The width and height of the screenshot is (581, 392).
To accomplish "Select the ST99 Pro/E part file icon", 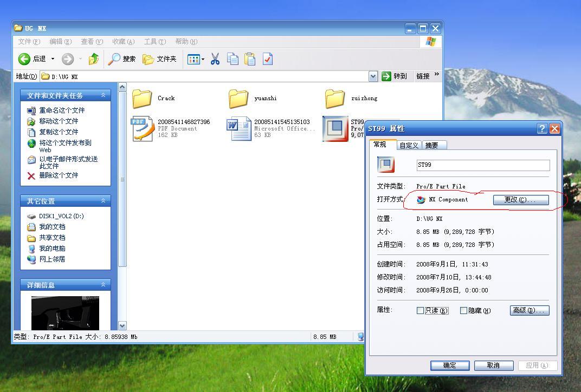I will point(335,128).
